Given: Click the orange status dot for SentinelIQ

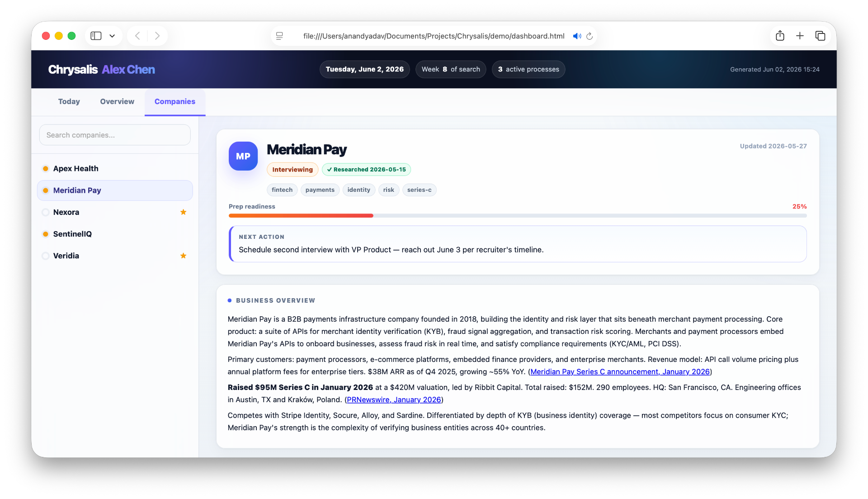Looking at the screenshot, I should [46, 234].
